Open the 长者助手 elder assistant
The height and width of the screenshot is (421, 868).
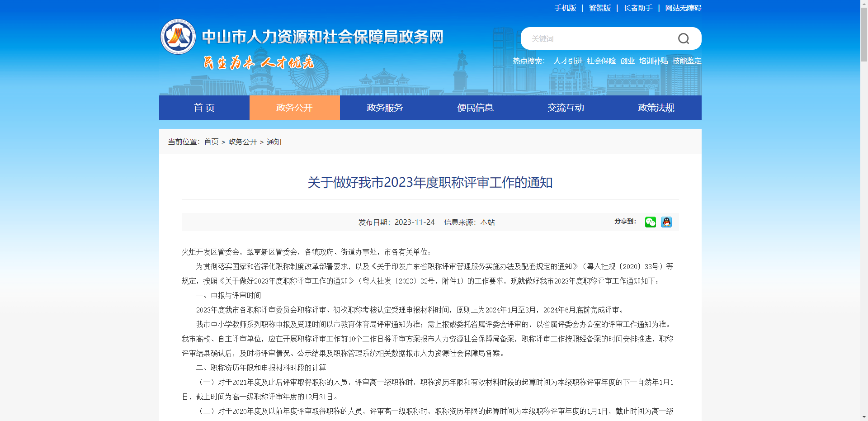pyautogui.click(x=637, y=8)
